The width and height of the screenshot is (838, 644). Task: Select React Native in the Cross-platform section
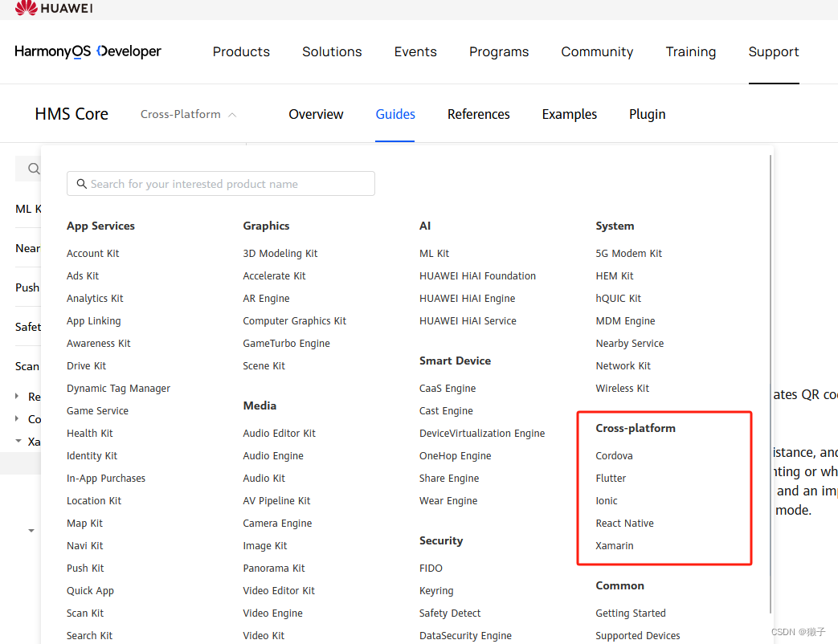pos(624,523)
